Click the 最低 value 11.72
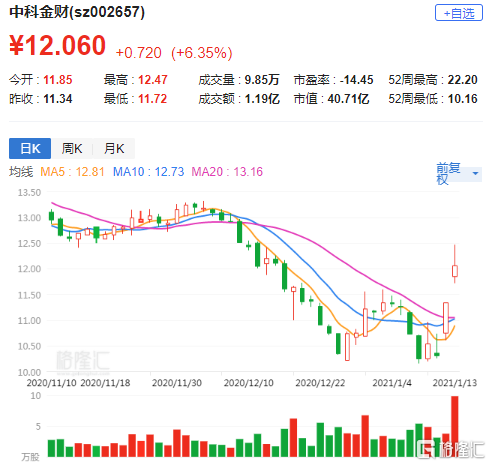Viewport: 491px width, 466px height. pos(153,99)
